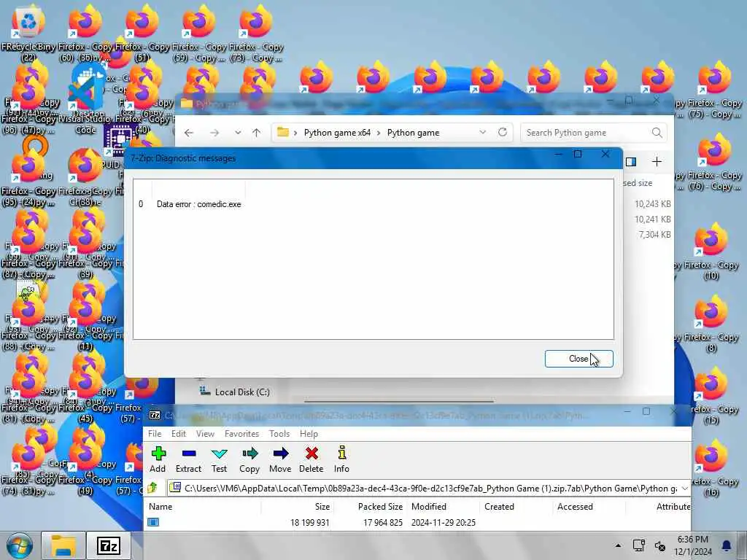Close the 7-Zip Diagnostic messages dialog
Screen dimensions: 747x560
(578, 359)
